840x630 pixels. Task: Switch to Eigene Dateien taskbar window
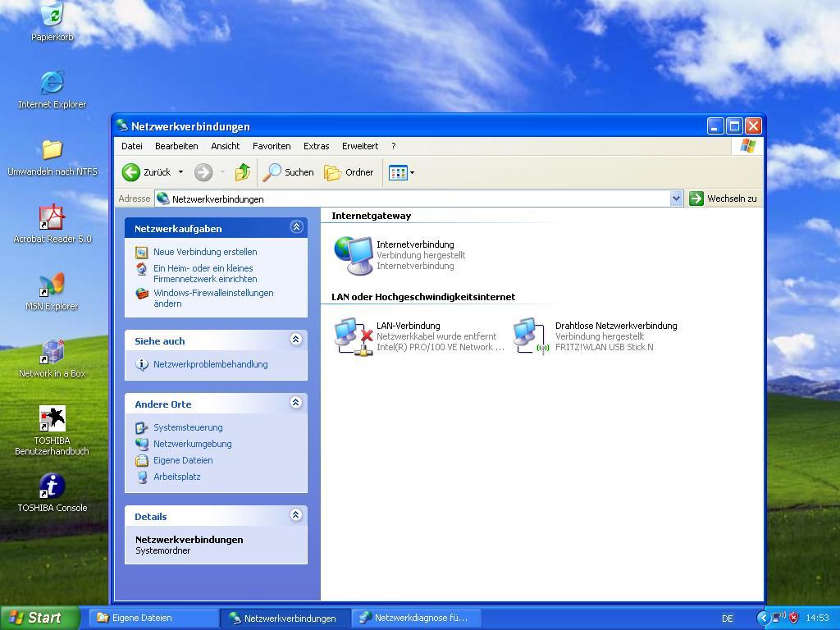pos(153,618)
